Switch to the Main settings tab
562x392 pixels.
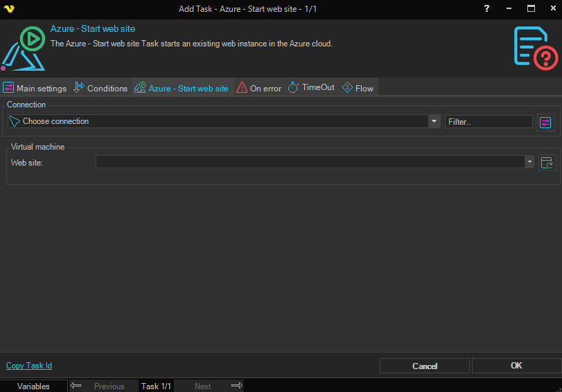tap(35, 88)
